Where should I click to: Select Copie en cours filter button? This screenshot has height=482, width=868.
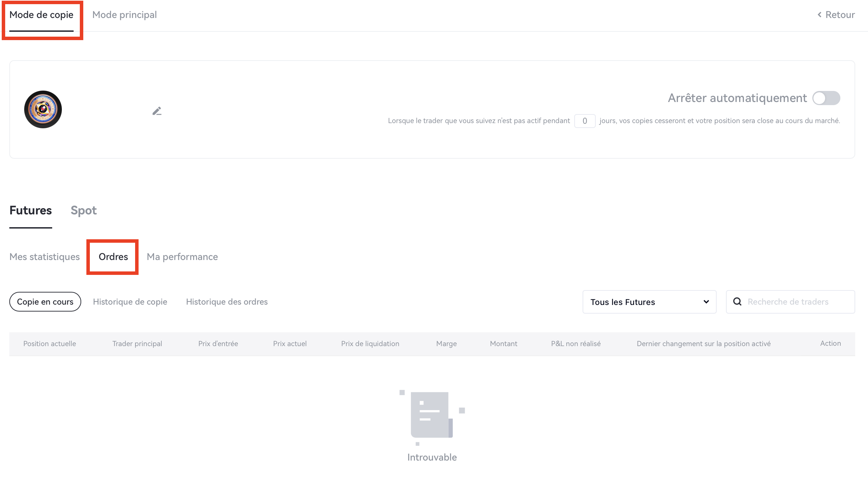[x=45, y=302]
